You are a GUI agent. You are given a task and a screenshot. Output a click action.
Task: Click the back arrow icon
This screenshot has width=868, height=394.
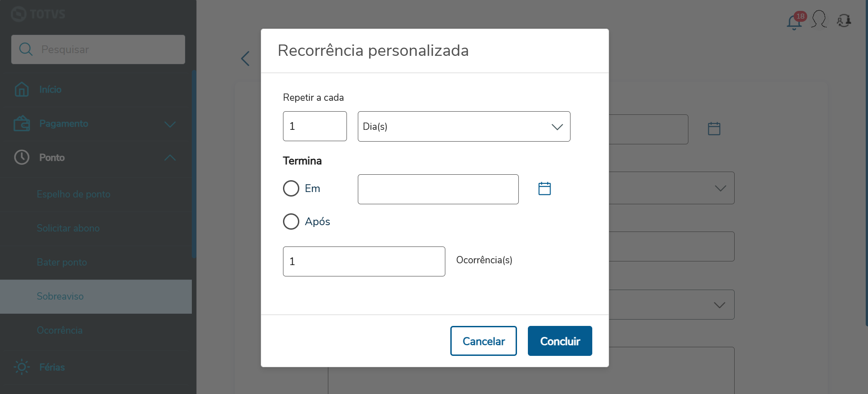click(245, 58)
